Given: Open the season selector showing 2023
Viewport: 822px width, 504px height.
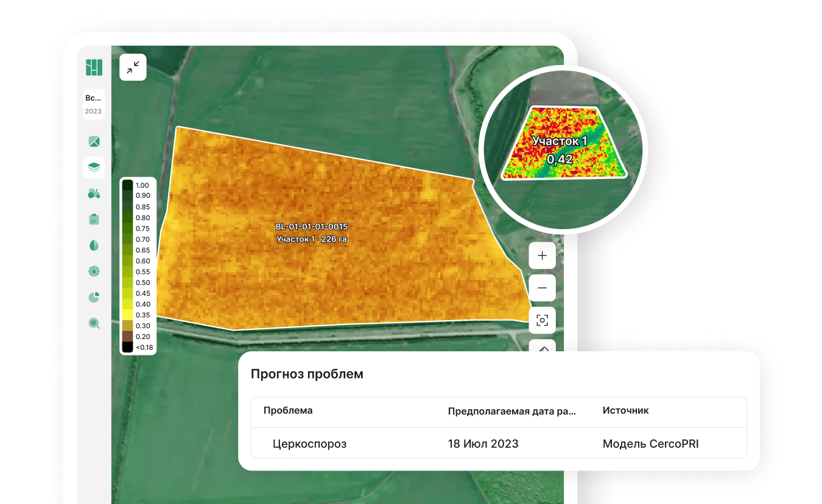Looking at the screenshot, I should [x=94, y=104].
